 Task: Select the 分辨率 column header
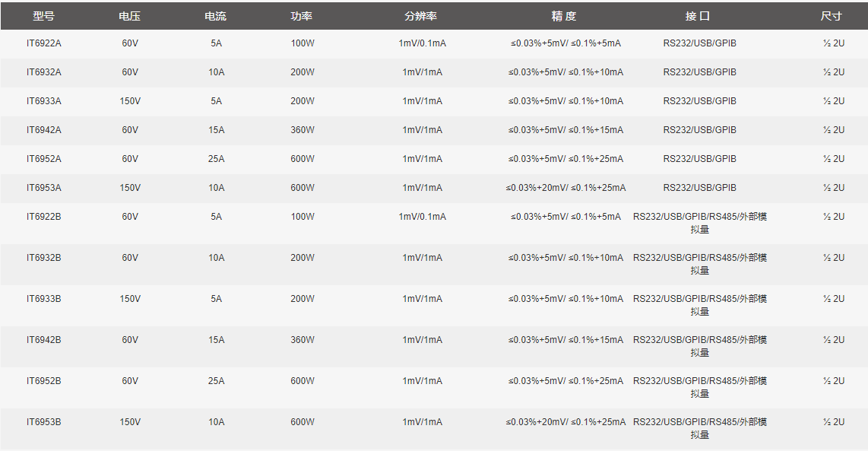coord(421,16)
